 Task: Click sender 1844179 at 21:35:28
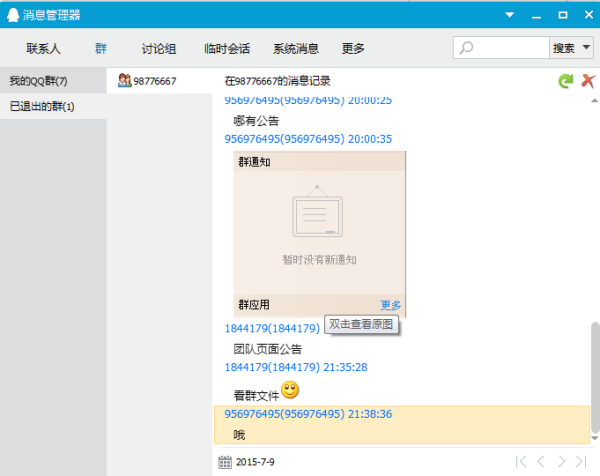(x=296, y=367)
